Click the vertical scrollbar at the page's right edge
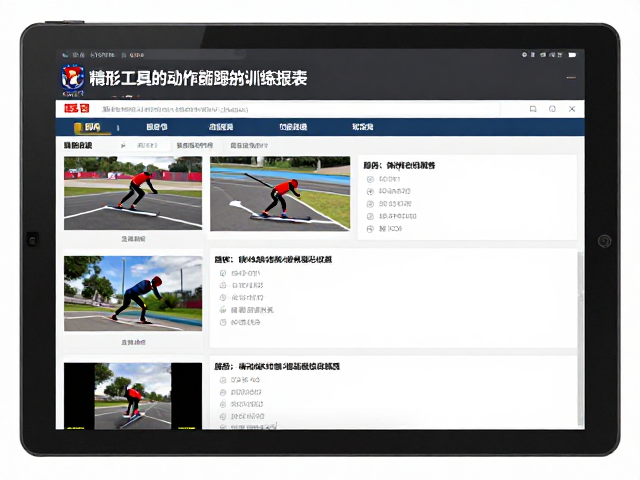Viewport: 640px width, 480px height. pos(580,339)
